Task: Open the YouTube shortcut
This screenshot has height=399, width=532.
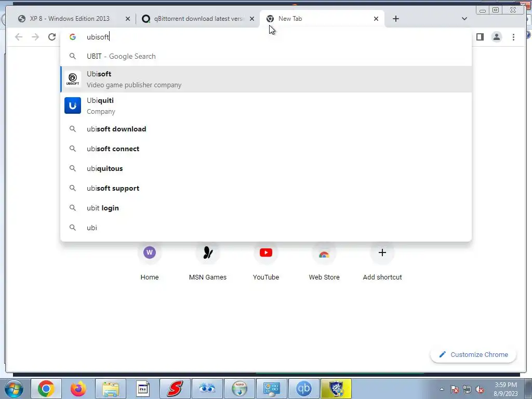Action: pos(266,262)
